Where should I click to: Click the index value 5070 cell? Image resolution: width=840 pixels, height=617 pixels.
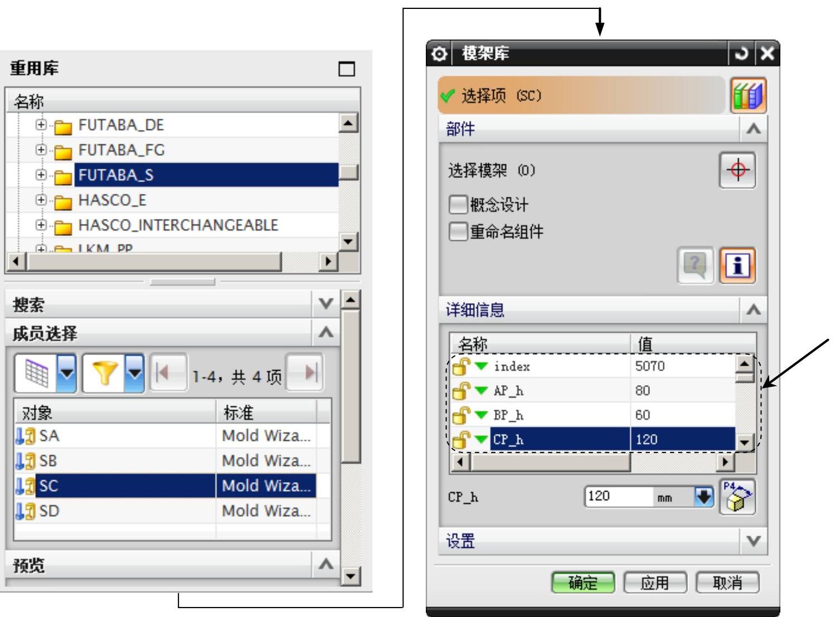683,366
